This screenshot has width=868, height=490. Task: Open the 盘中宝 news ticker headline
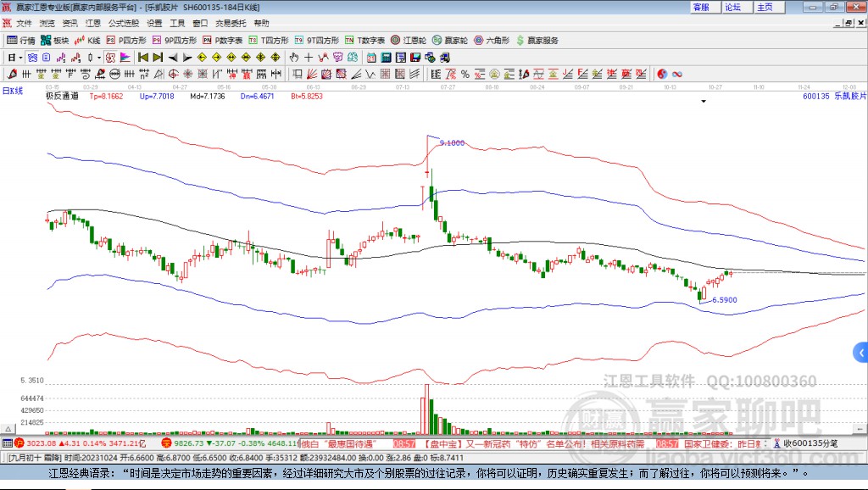[534, 444]
